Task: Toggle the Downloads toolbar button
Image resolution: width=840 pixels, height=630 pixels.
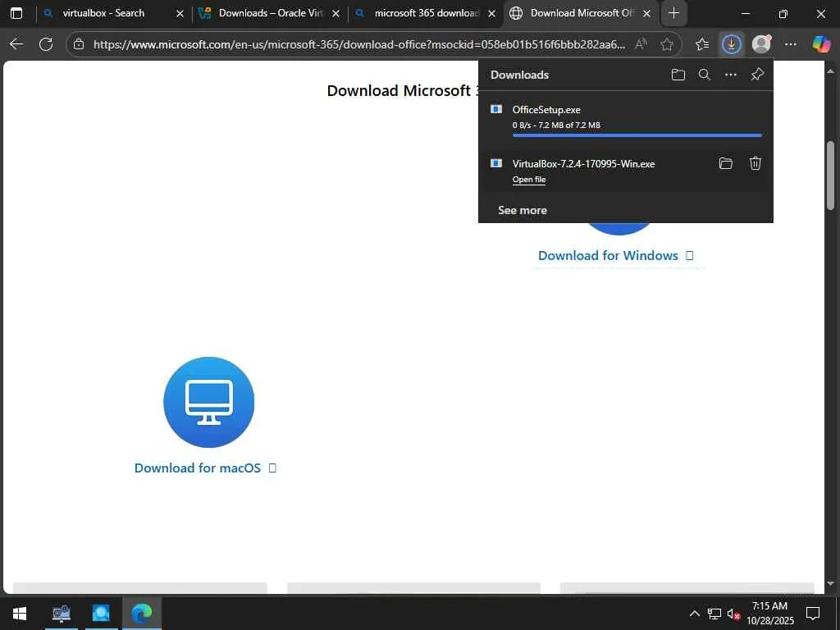Action: pos(731,44)
